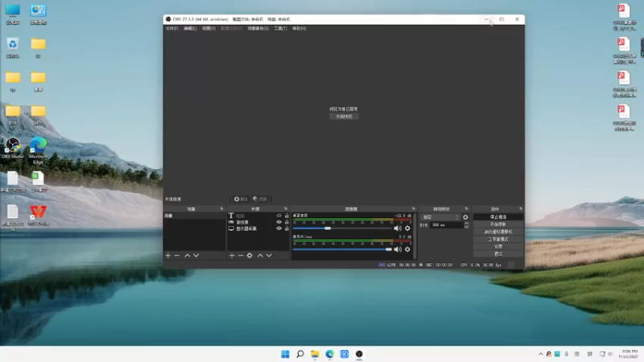Open the Edit (编辑) menu
This screenshot has width=644, height=362.
click(190, 28)
